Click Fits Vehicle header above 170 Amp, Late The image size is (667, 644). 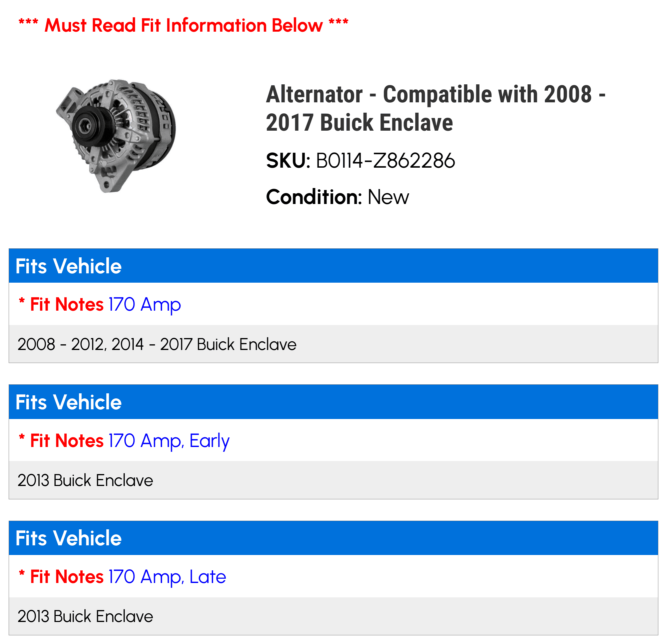(68, 538)
